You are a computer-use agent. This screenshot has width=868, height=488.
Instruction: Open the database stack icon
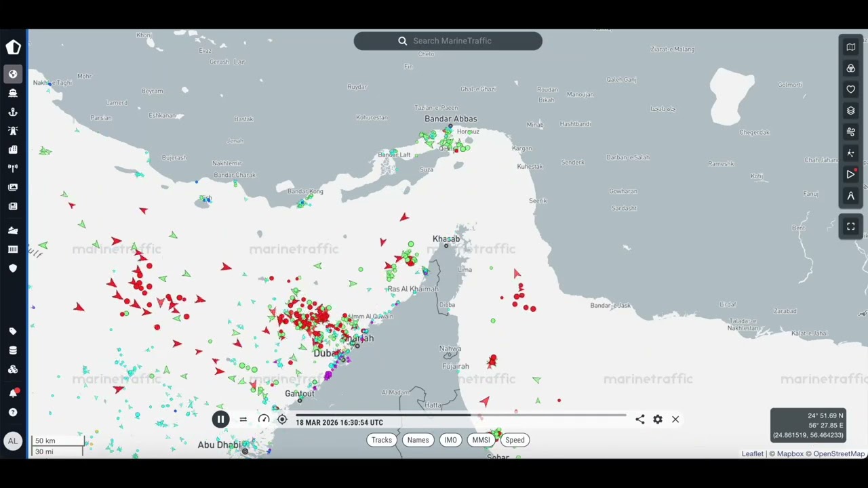(x=13, y=350)
